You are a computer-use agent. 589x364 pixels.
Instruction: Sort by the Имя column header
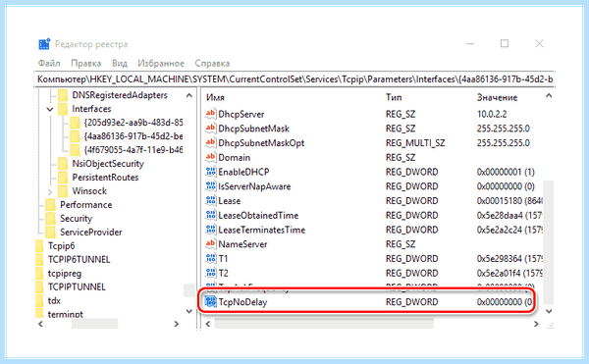tap(216, 97)
